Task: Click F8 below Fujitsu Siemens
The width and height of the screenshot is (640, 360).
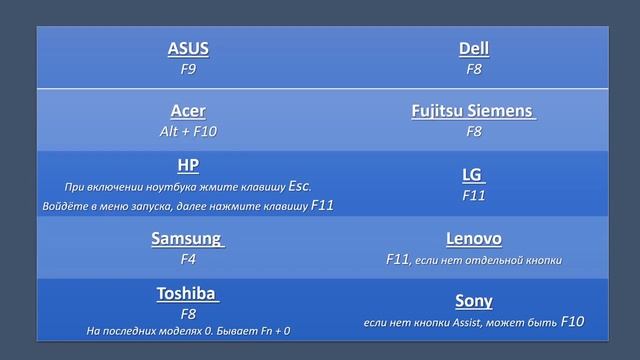Action: click(474, 131)
